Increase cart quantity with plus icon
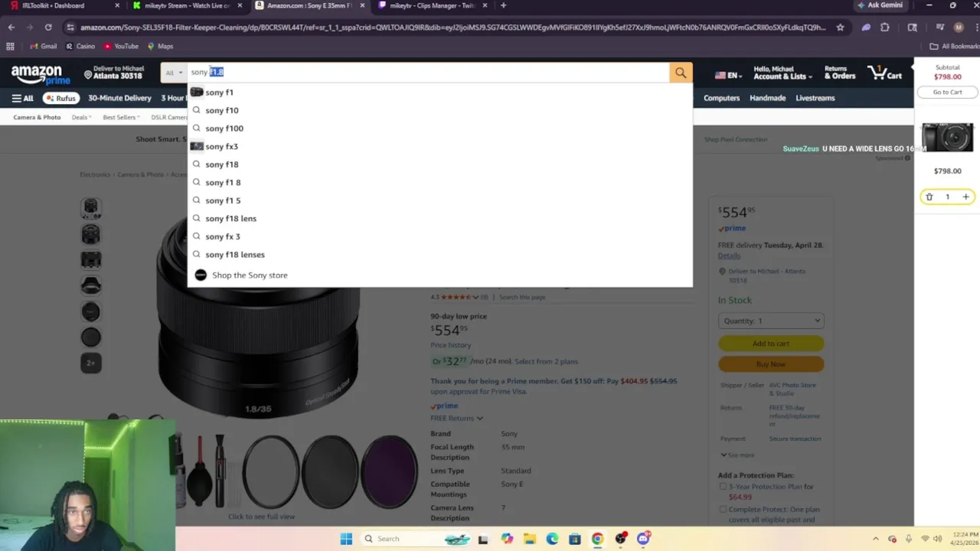Screen dimensions: 980x551 tap(965, 197)
